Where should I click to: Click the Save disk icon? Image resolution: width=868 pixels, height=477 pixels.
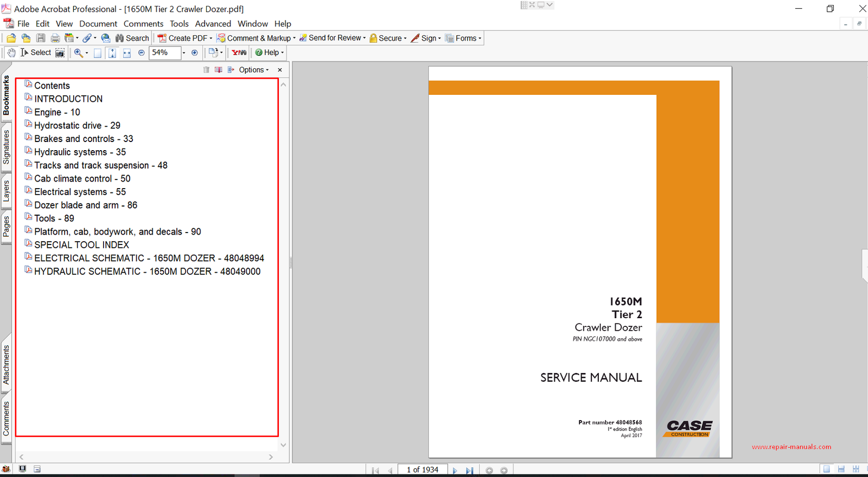click(x=41, y=38)
